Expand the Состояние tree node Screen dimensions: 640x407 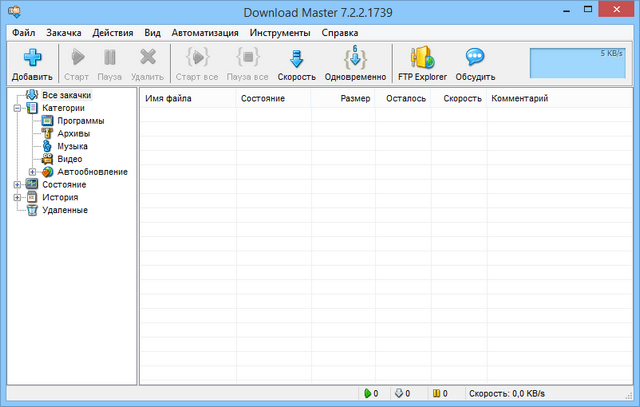tap(17, 185)
